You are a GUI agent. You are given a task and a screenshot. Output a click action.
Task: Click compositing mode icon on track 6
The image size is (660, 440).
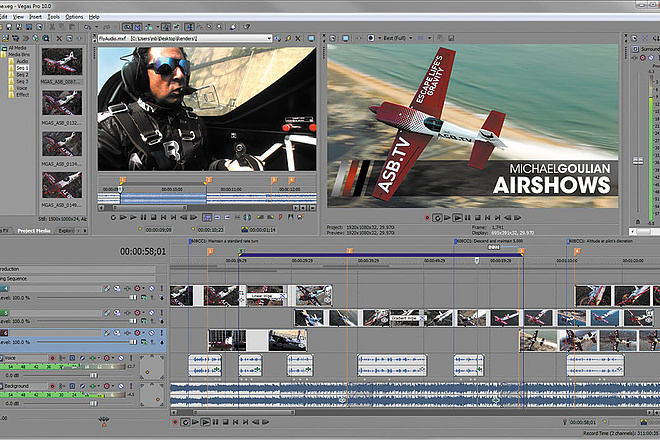pos(144,342)
